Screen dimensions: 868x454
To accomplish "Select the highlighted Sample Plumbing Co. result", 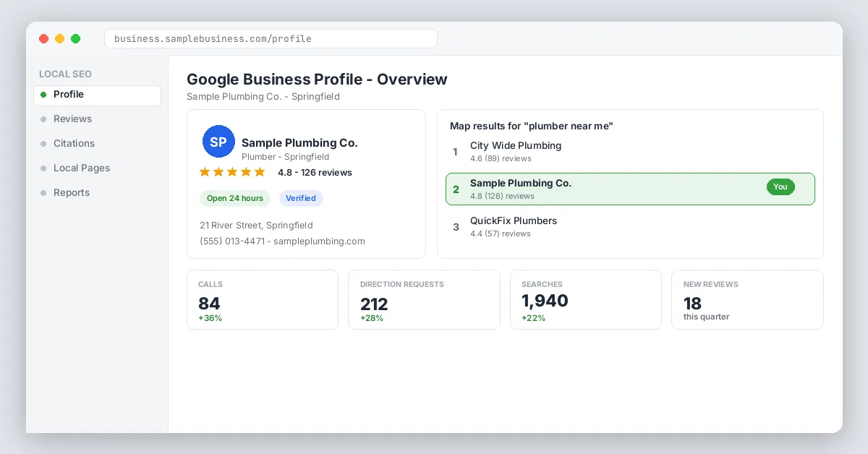I will pyautogui.click(x=630, y=189).
